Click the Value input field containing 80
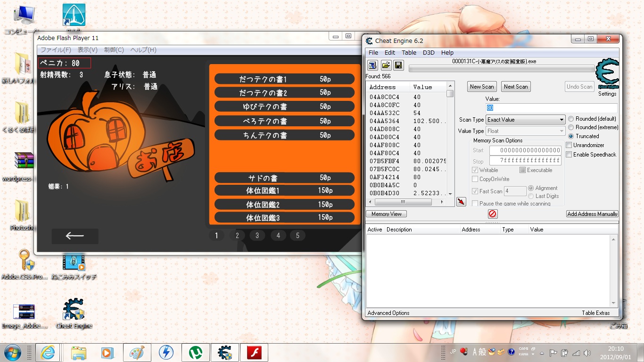The height and width of the screenshot is (362, 644). pyautogui.click(x=552, y=108)
